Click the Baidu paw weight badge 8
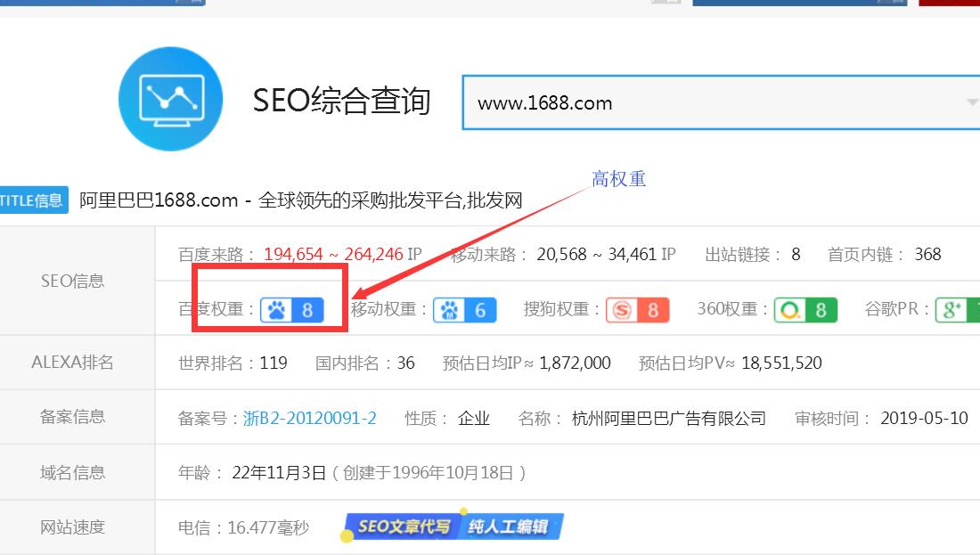The height and width of the screenshot is (555, 980). 292,310
